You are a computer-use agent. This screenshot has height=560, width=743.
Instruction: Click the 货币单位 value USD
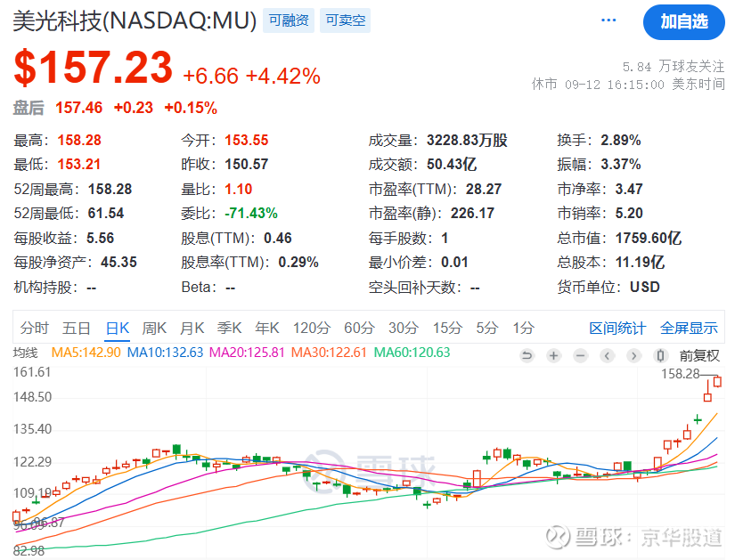pos(644,287)
